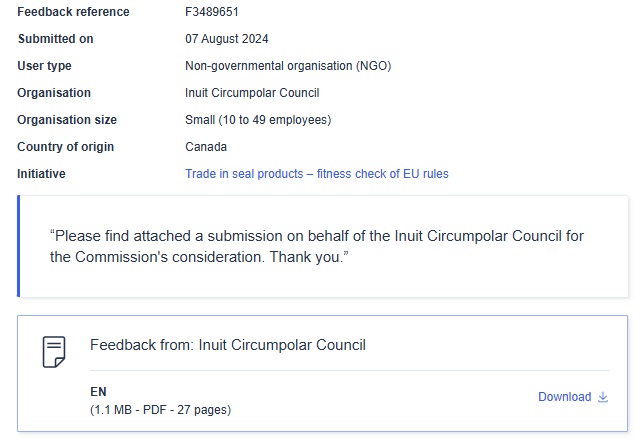Click the 'Organisation size' label

(67, 120)
